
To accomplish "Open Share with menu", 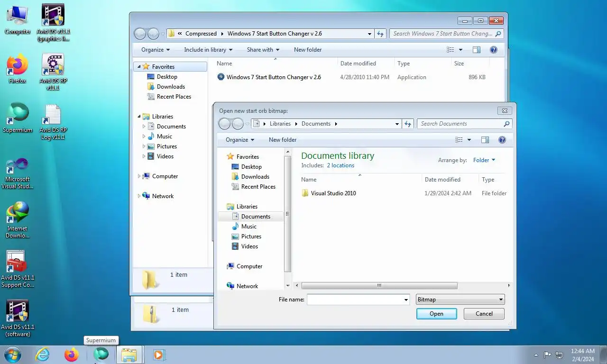I will pos(263,50).
